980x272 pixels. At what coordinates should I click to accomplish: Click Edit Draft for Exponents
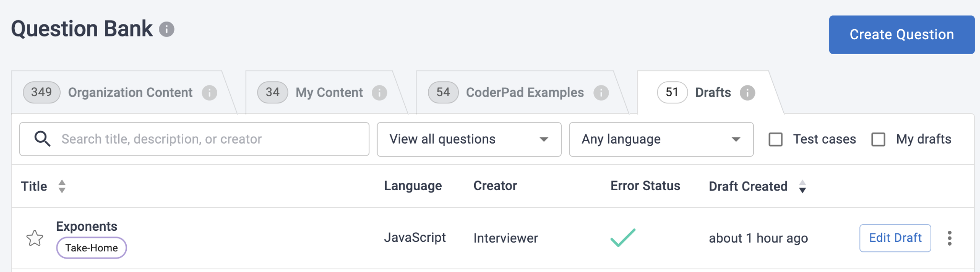(x=895, y=238)
